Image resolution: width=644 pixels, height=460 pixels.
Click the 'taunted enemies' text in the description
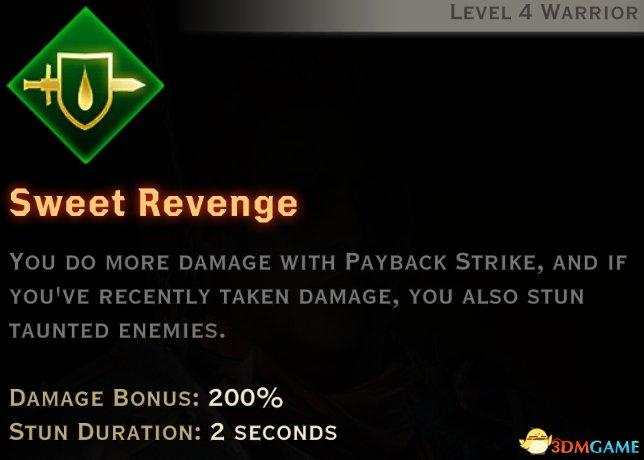click(x=117, y=330)
